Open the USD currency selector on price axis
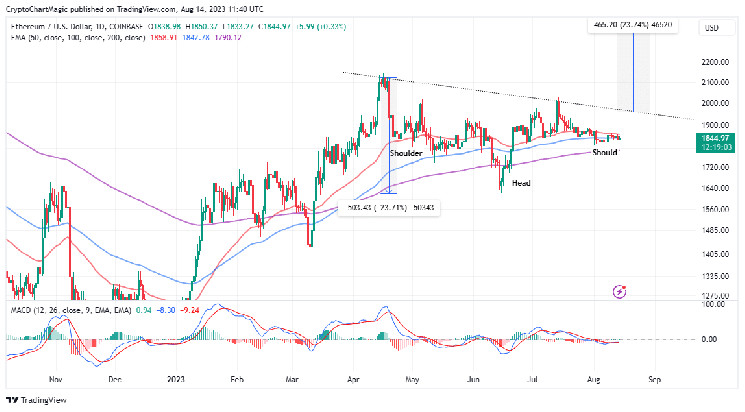745x412 pixels. pyautogui.click(x=713, y=27)
